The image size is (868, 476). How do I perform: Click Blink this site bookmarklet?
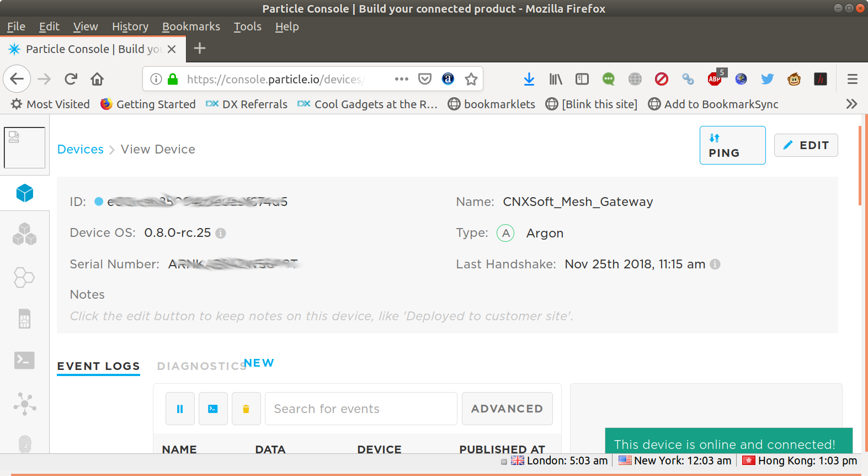tap(591, 104)
